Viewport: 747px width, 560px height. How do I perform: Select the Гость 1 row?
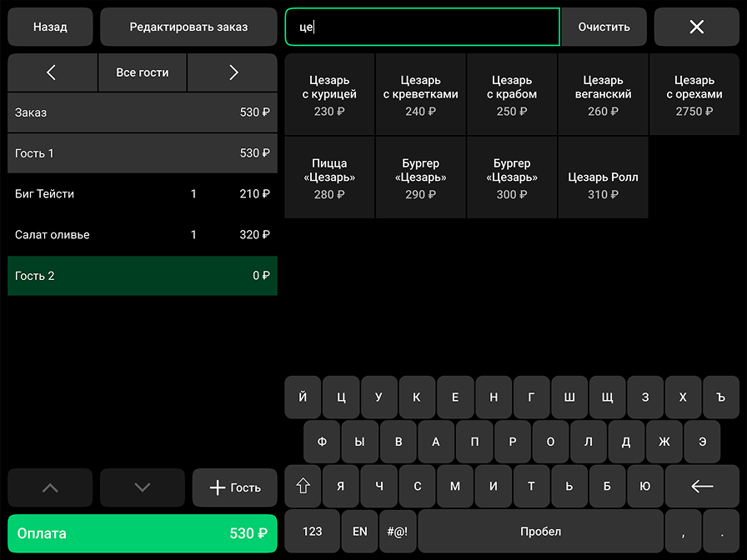142,153
